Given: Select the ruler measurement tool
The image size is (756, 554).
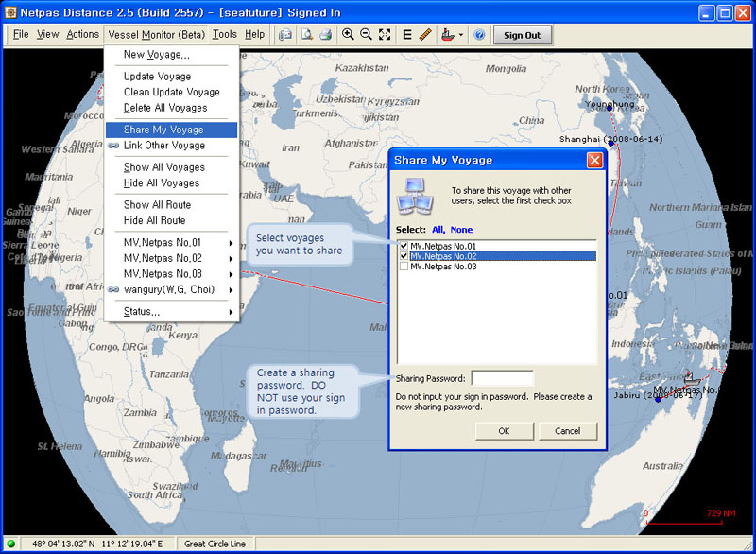Looking at the screenshot, I should point(425,35).
